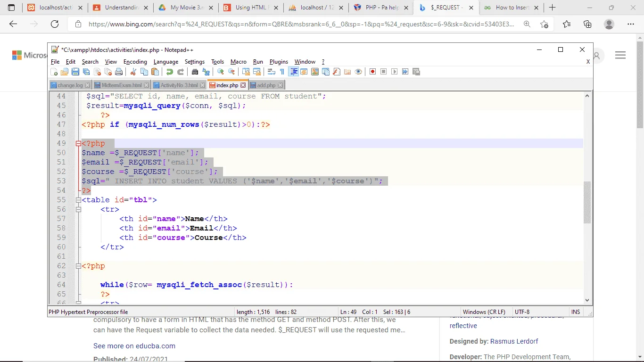Click the Copy toolbar icon

coord(144,72)
